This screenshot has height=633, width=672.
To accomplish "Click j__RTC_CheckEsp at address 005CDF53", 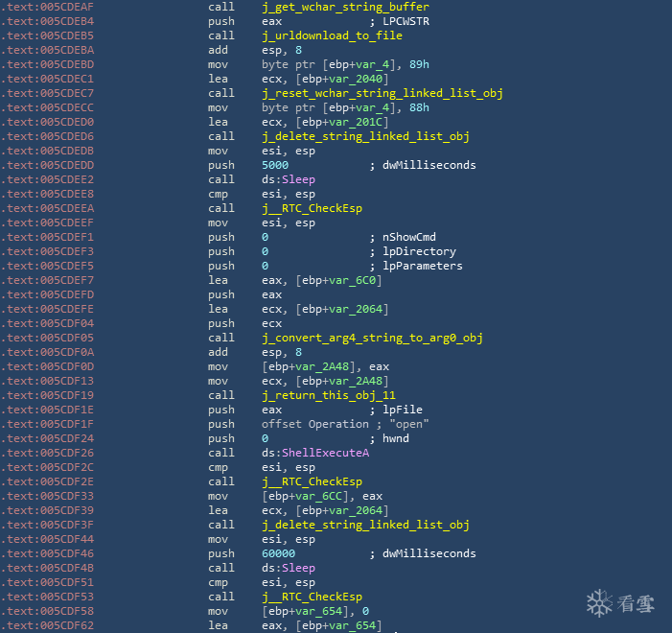I will 312,597.
